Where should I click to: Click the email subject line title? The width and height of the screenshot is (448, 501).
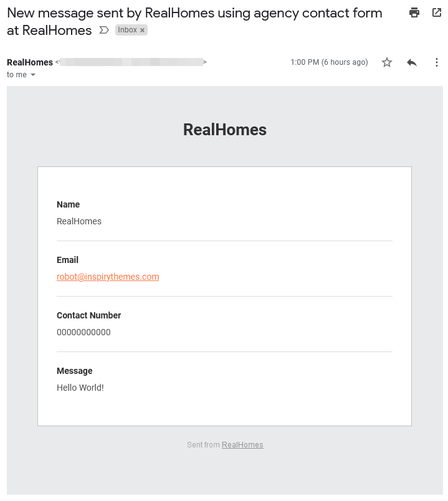click(x=194, y=22)
